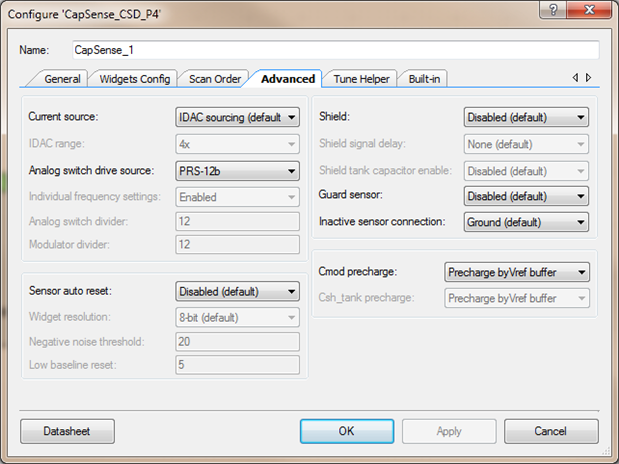This screenshot has width=619, height=464.
Task: Open the Individual frequency settings dropdown
Action: [237, 197]
